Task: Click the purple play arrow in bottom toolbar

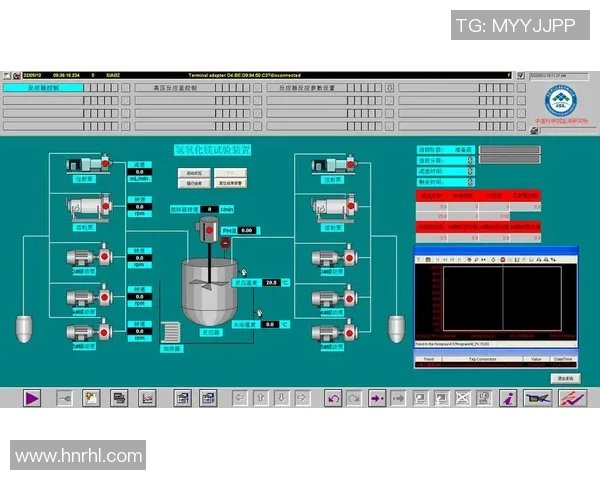Action: click(32, 398)
